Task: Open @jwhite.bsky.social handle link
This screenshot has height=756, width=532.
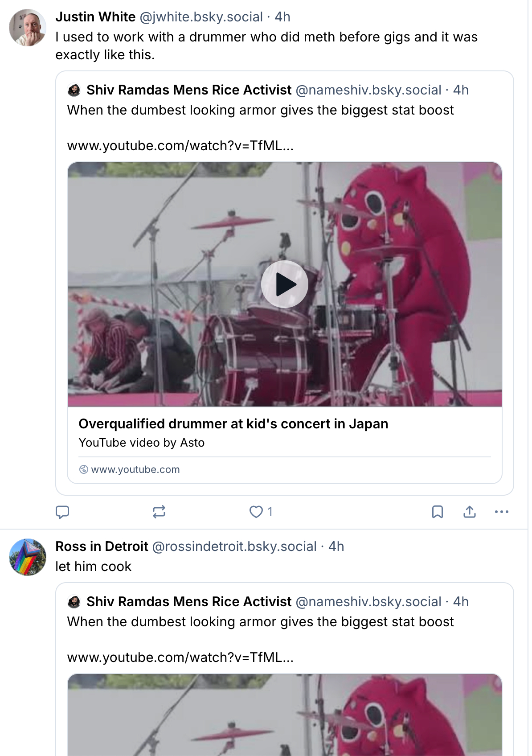Action: coord(201,17)
